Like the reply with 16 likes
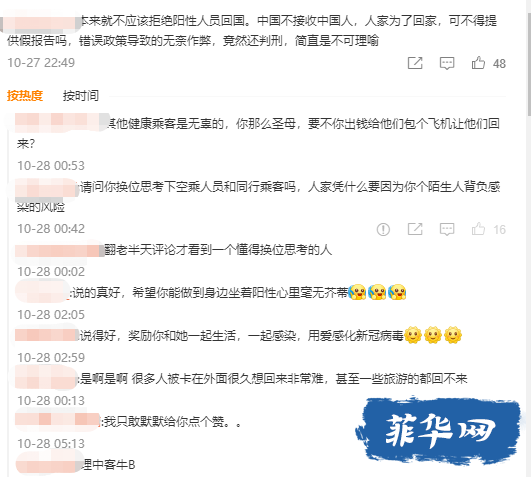 [x=478, y=229]
